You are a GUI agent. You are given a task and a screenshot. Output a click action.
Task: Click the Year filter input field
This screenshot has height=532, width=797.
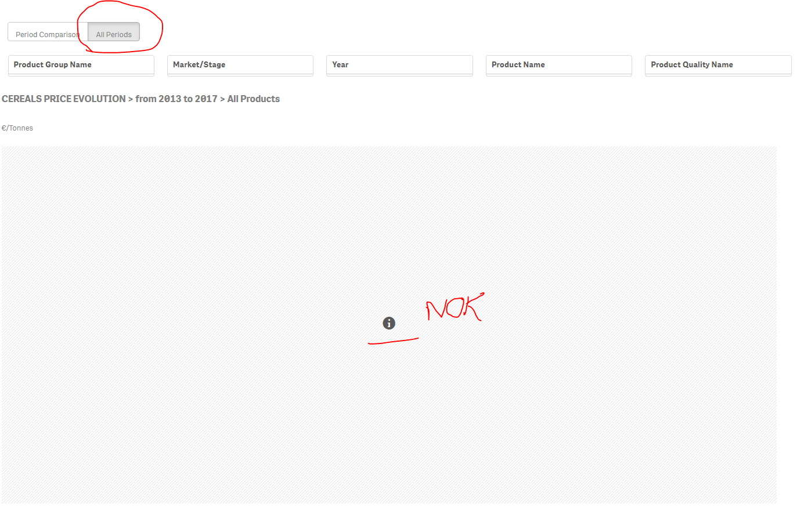399,64
